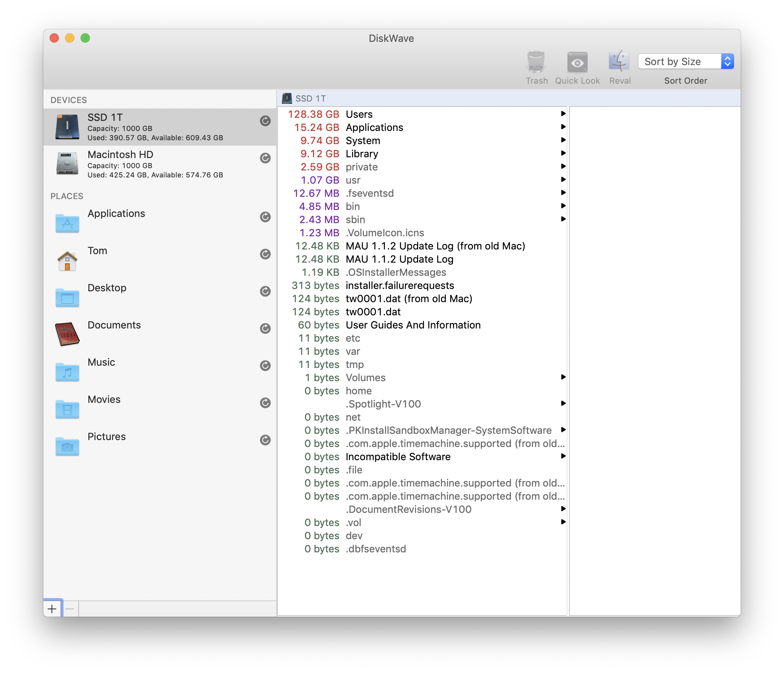Select installer.failurerequests file

click(422, 285)
